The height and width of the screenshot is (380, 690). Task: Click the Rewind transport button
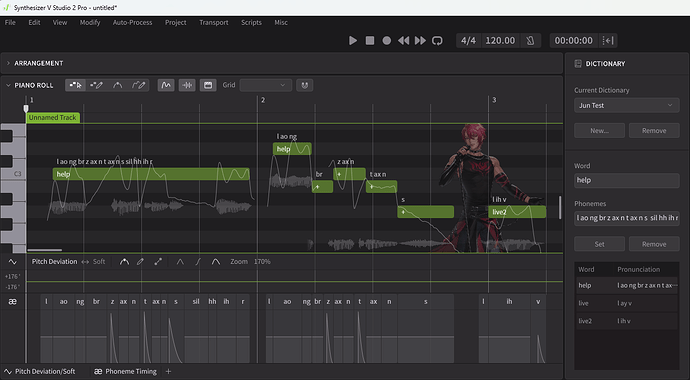[403, 40]
